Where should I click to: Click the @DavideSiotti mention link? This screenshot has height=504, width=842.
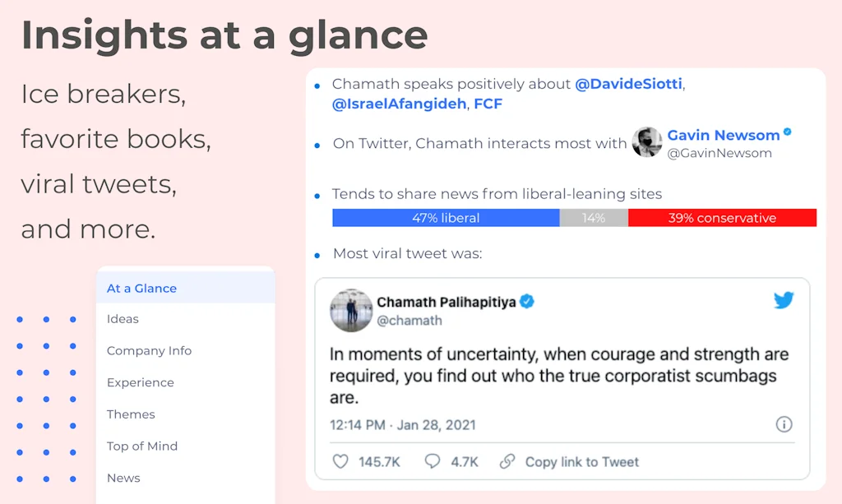pos(629,84)
